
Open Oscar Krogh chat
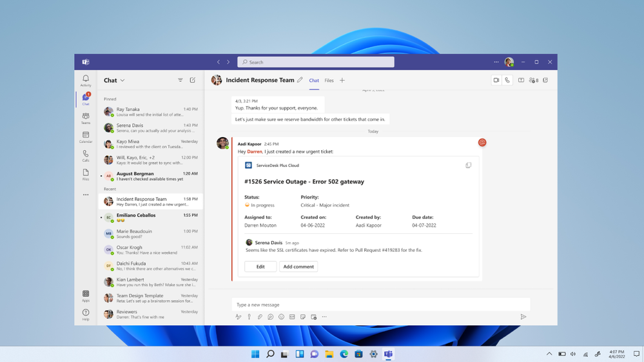(151, 249)
